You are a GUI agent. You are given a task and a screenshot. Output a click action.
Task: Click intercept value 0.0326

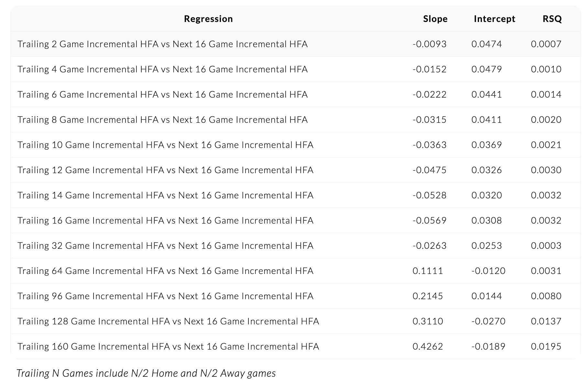point(486,170)
